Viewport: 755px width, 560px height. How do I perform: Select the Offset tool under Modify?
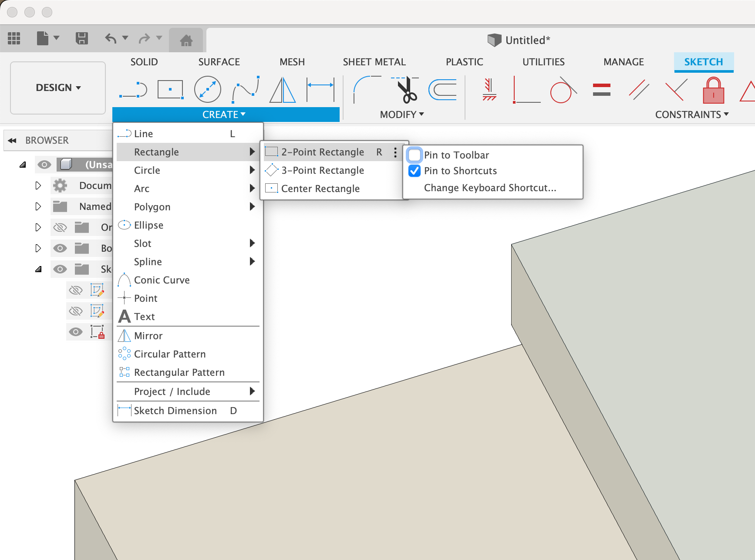442,89
